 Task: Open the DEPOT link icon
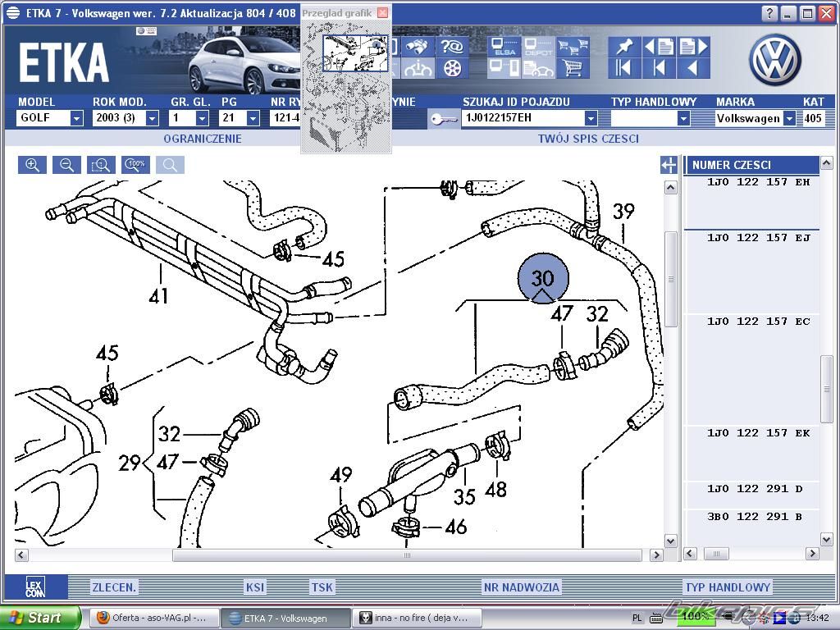[538, 47]
